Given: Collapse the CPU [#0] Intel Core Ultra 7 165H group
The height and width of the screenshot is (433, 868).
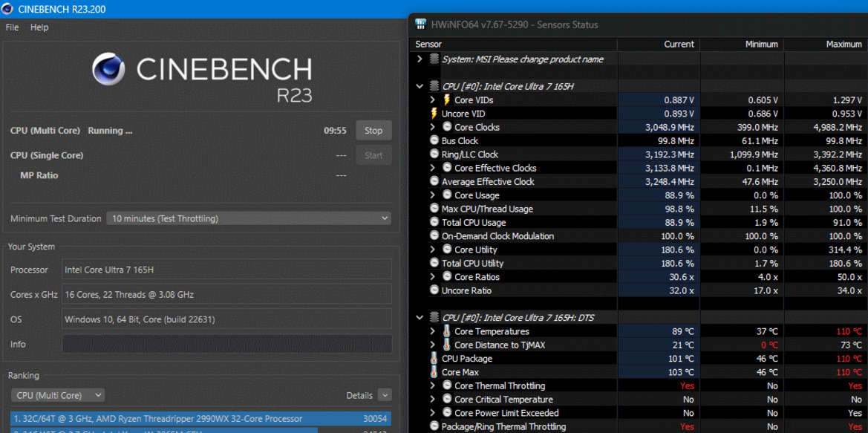Looking at the screenshot, I should click(x=420, y=86).
